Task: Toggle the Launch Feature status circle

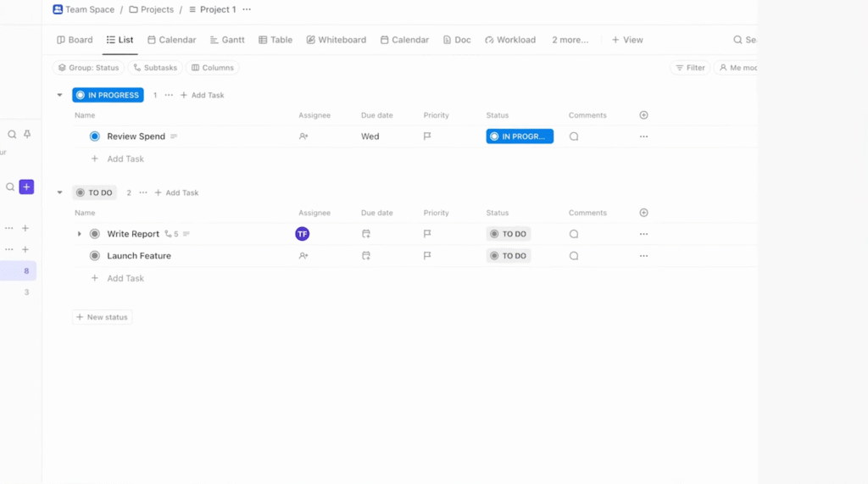Action: pyautogui.click(x=95, y=256)
